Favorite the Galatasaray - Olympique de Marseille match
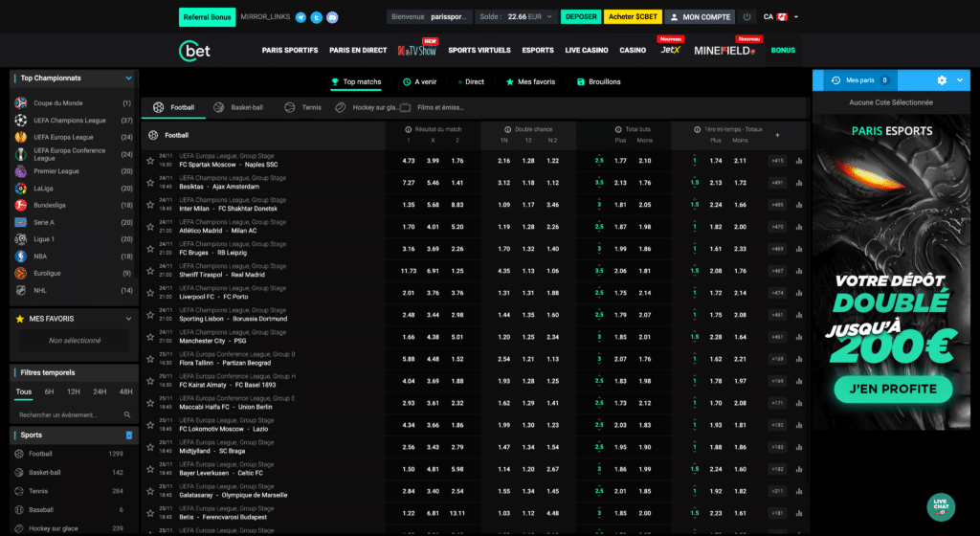Image resolution: width=980 pixels, height=536 pixels. pyautogui.click(x=150, y=492)
